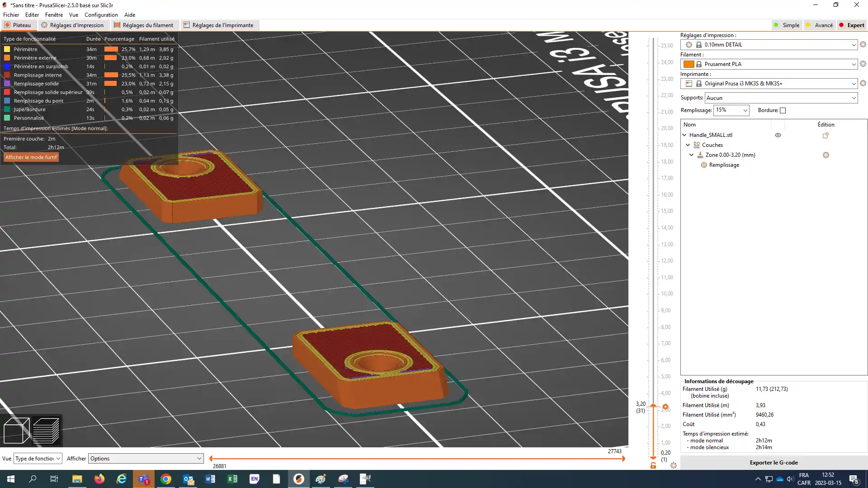Screen dimensions: 868x488
Task: Open the Réglages d'Impression tab
Action: pos(73,25)
